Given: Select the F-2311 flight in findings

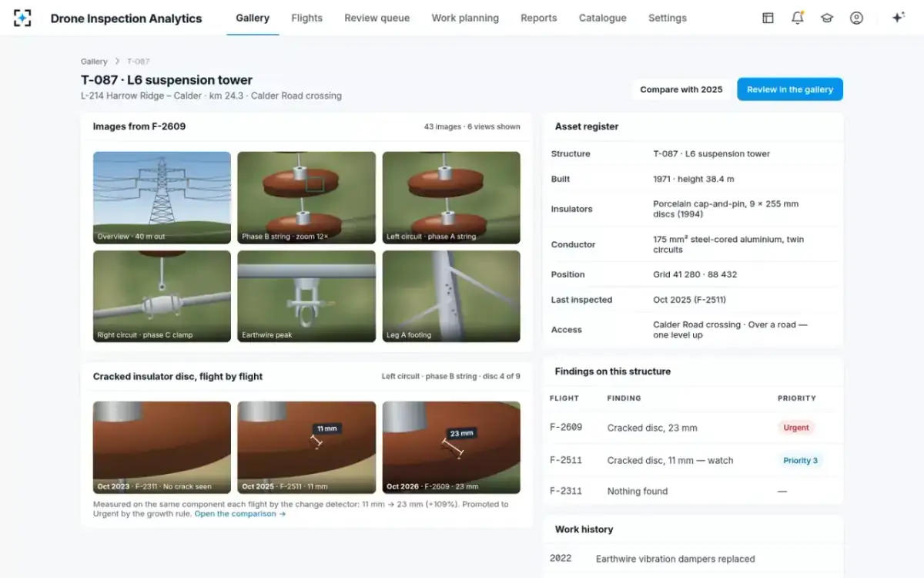Looking at the screenshot, I should coord(566,491).
